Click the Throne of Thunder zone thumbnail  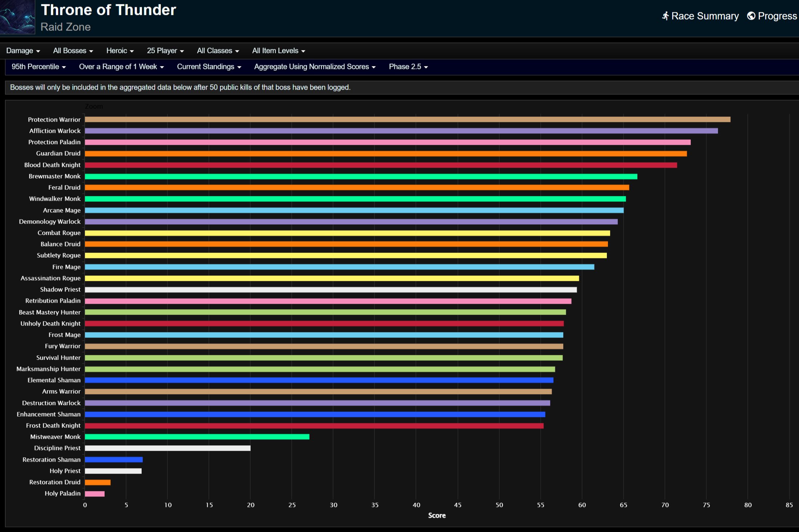tap(17, 17)
